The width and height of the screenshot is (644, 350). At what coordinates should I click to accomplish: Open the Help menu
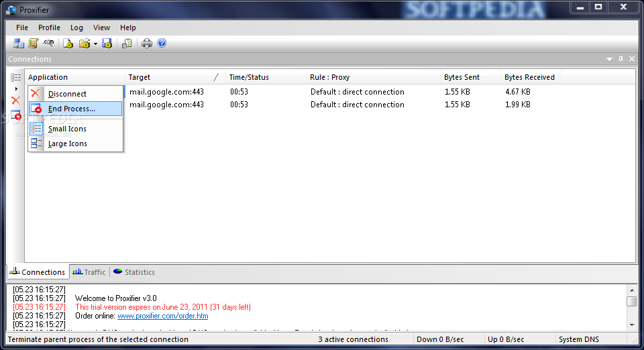[x=128, y=27]
